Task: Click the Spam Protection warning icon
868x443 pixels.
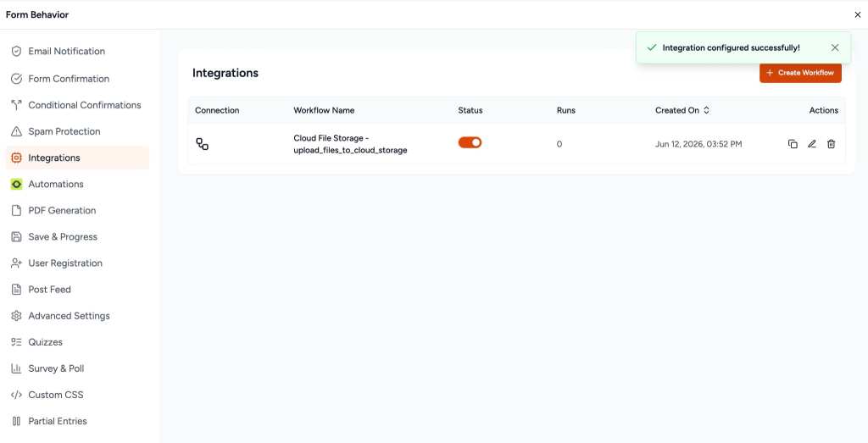Action: coord(17,131)
